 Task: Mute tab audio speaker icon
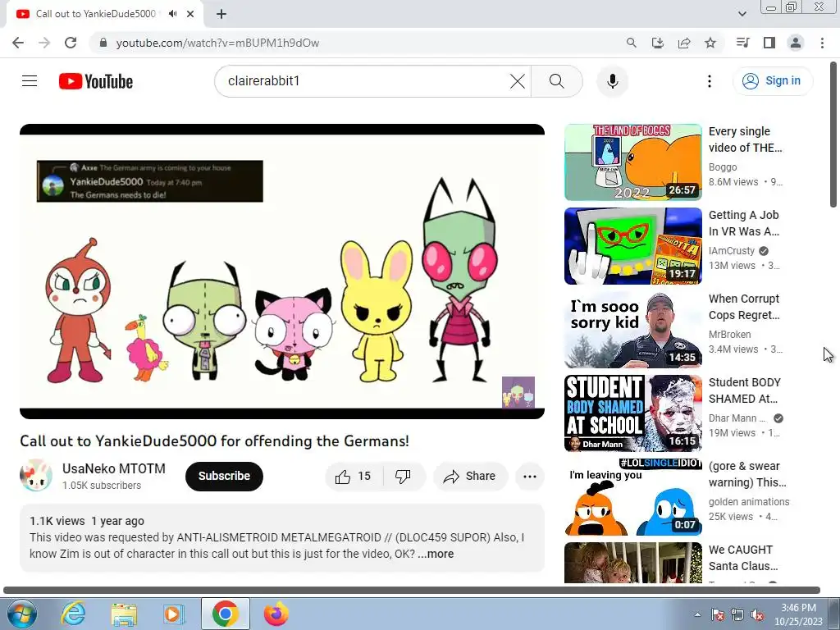pyautogui.click(x=172, y=14)
